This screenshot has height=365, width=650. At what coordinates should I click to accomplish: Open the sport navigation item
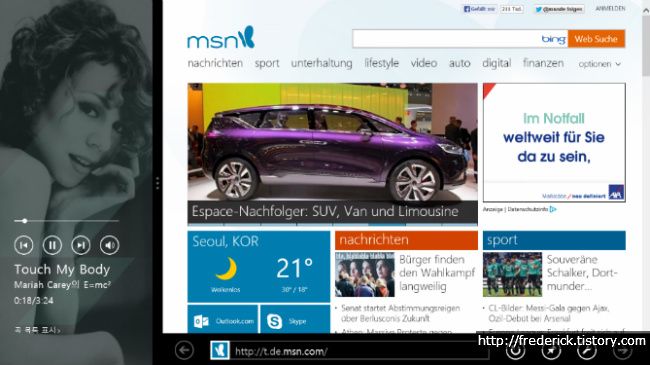point(267,63)
